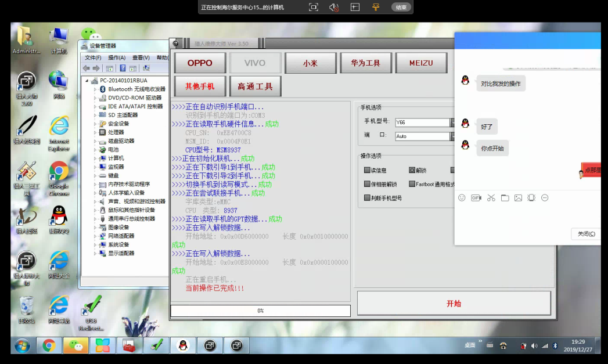Click the blue help icon in Device Manager toolbar

pos(123,69)
